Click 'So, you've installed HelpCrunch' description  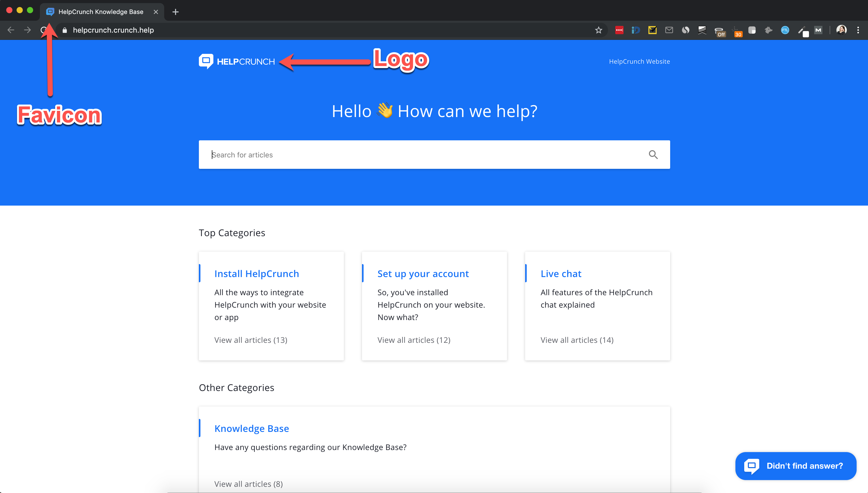point(431,305)
